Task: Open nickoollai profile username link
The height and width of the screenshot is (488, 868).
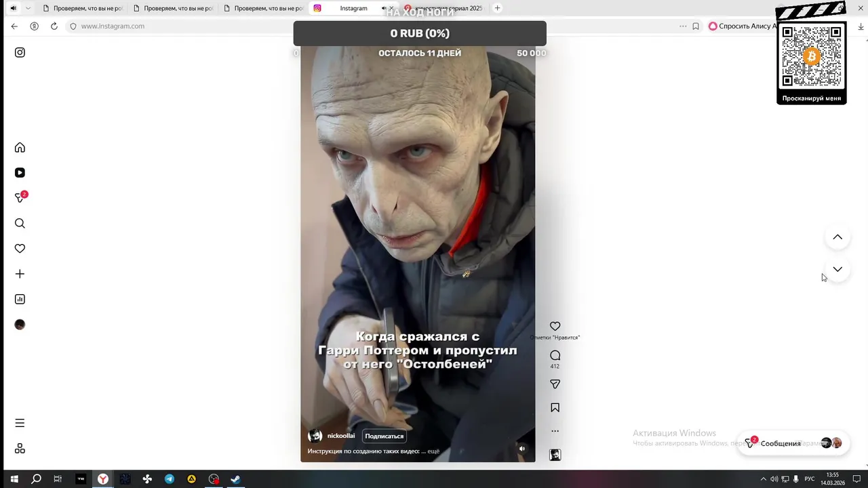Action: tap(341, 436)
